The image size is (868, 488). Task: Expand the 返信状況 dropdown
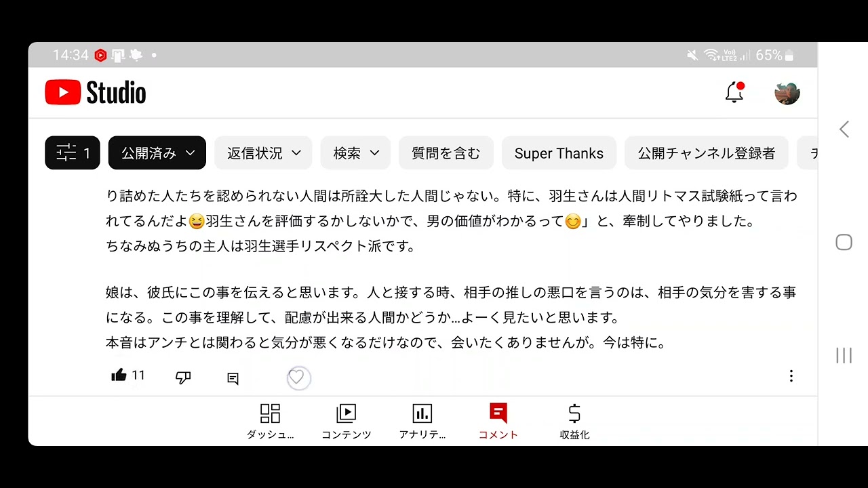point(263,153)
